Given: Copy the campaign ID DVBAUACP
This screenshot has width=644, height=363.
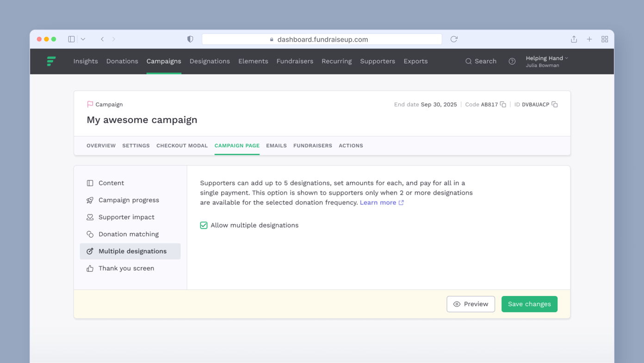Looking at the screenshot, I should coord(555,105).
